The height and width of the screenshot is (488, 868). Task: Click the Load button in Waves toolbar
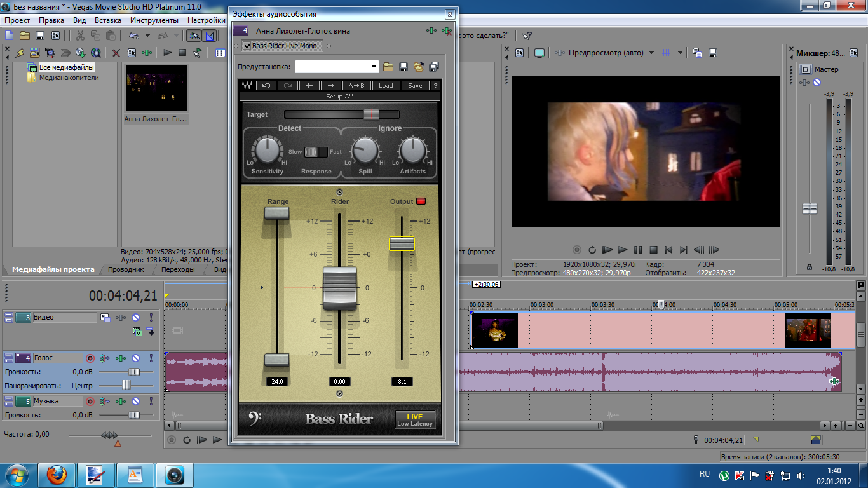pos(386,86)
